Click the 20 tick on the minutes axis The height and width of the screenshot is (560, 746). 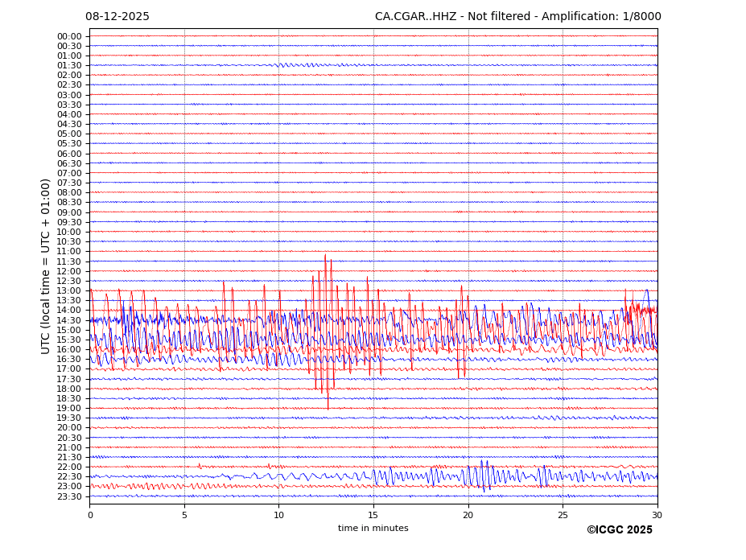point(468,515)
